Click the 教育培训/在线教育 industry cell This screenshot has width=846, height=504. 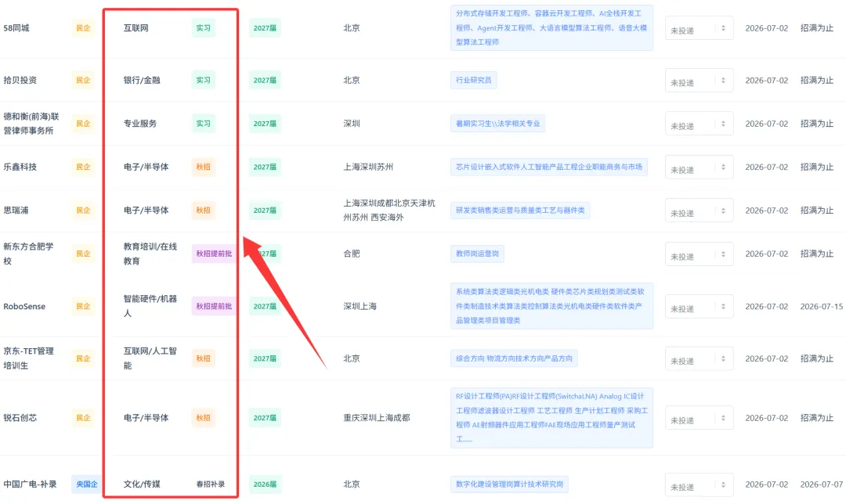tap(150, 254)
